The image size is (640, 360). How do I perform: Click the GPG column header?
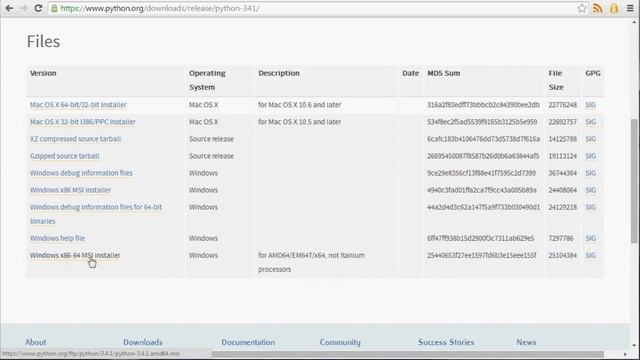point(593,73)
